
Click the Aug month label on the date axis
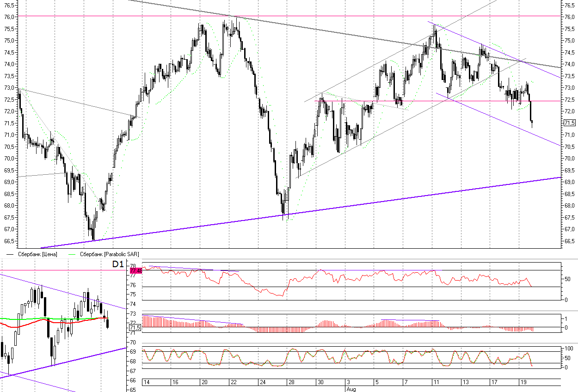pyautogui.click(x=351, y=389)
